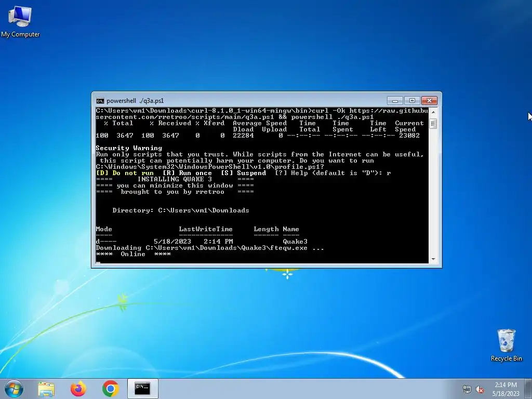Click the console vertical scrollbar thumb
Viewport: 532px width, 399px height.
pyautogui.click(x=433, y=124)
